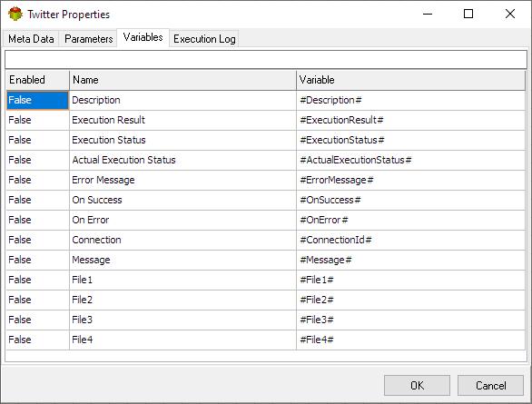Toggle Enabled value for Execution Result row
The height and width of the screenshot is (404, 532).
click(x=37, y=121)
